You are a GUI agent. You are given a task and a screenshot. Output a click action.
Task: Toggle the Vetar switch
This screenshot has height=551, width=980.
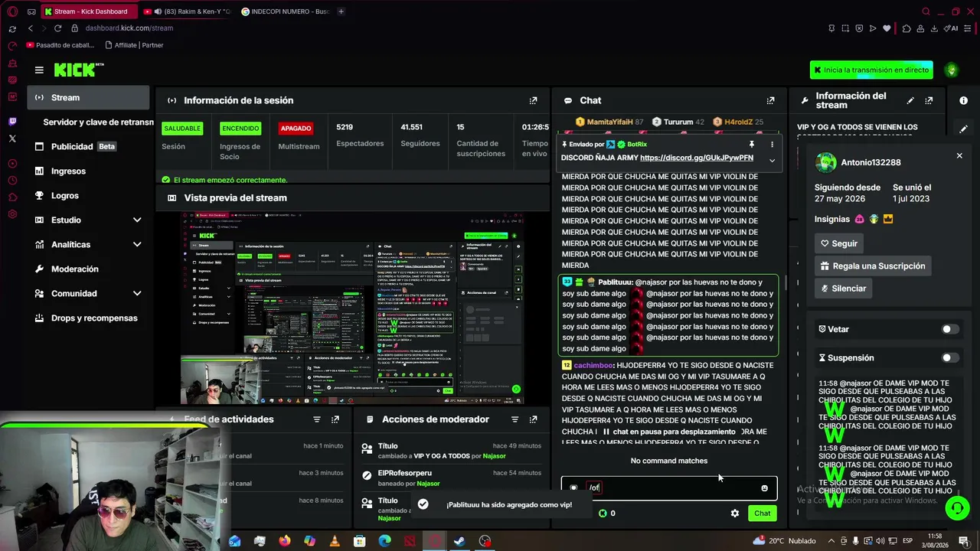point(949,329)
